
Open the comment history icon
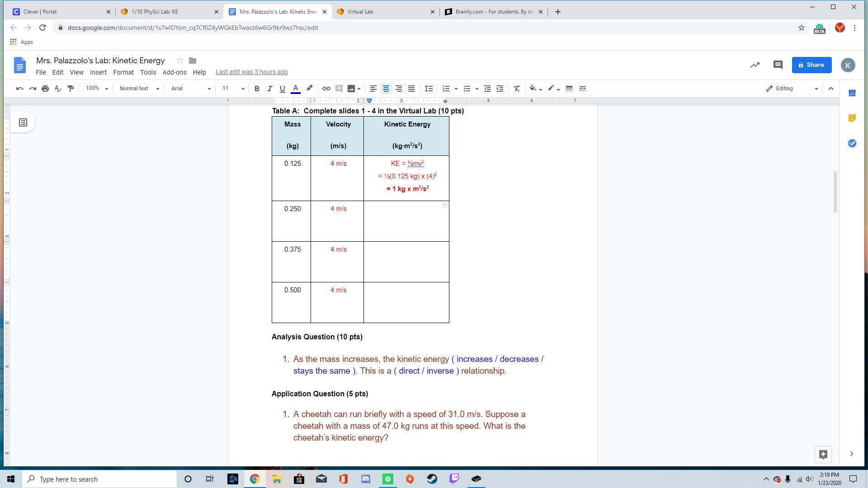tap(778, 65)
